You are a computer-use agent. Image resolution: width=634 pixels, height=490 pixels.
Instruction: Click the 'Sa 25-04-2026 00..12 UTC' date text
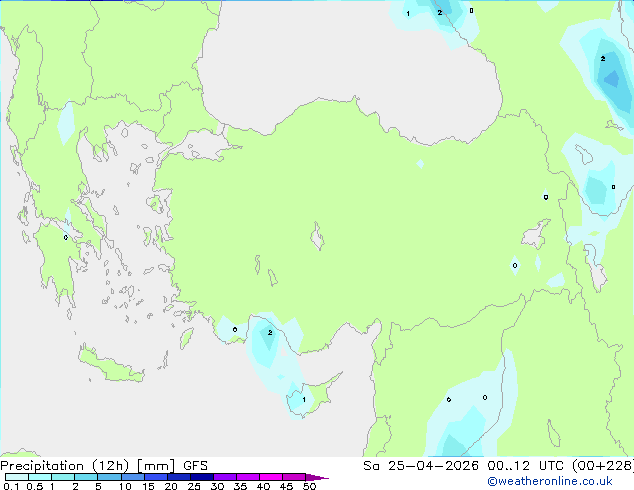463,466
